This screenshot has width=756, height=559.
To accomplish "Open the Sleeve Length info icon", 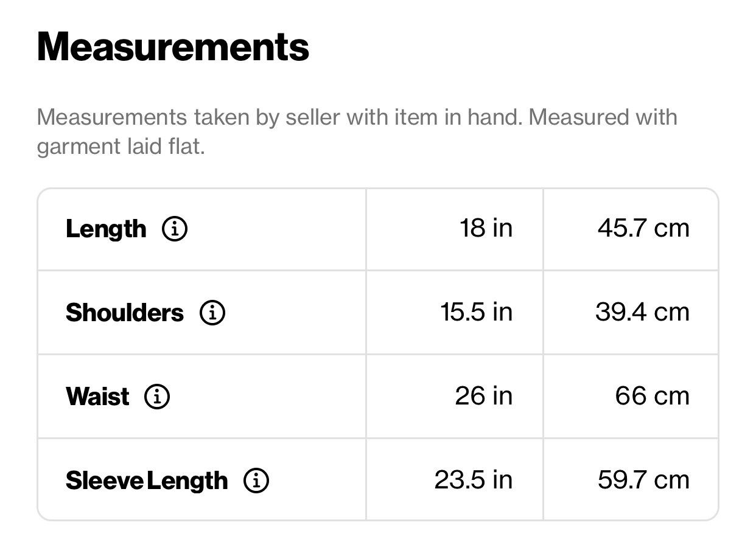I will pyautogui.click(x=256, y=481).
